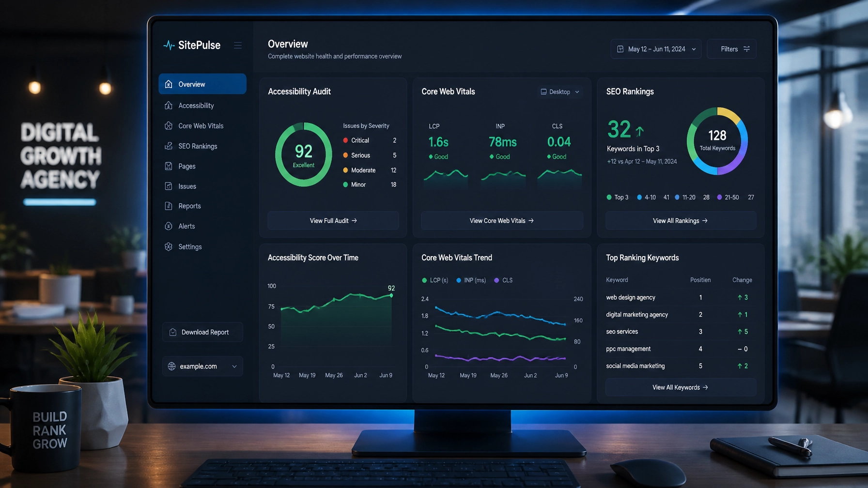Click the Minor green severity dot

pos(345,184)
